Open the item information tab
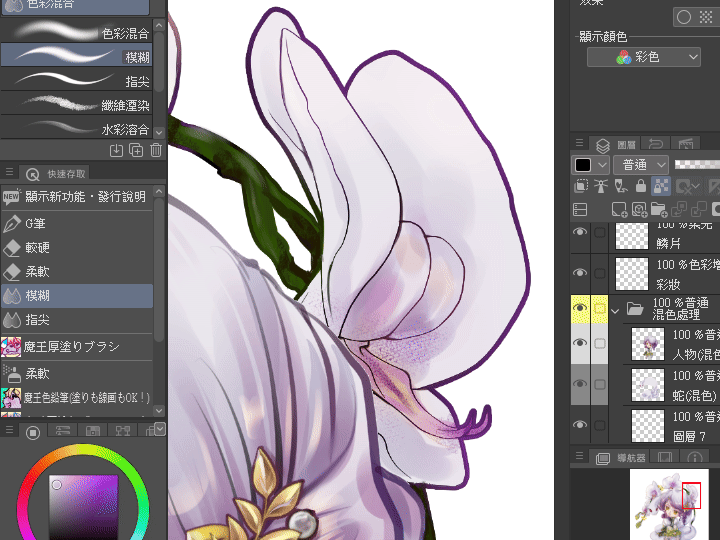720x540 pixels. (694, 458)
